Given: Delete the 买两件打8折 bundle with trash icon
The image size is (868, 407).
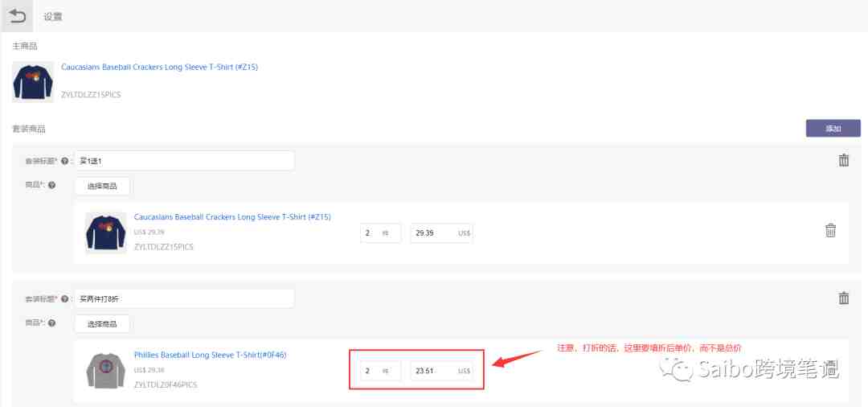Looking at the screenshot, I should click(x=844, y=298).
